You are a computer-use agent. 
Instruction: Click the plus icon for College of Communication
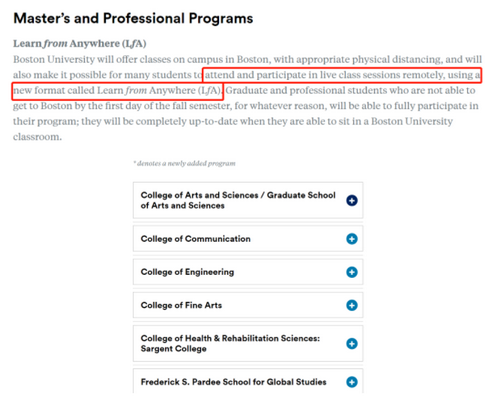click(x=352, y=239)
